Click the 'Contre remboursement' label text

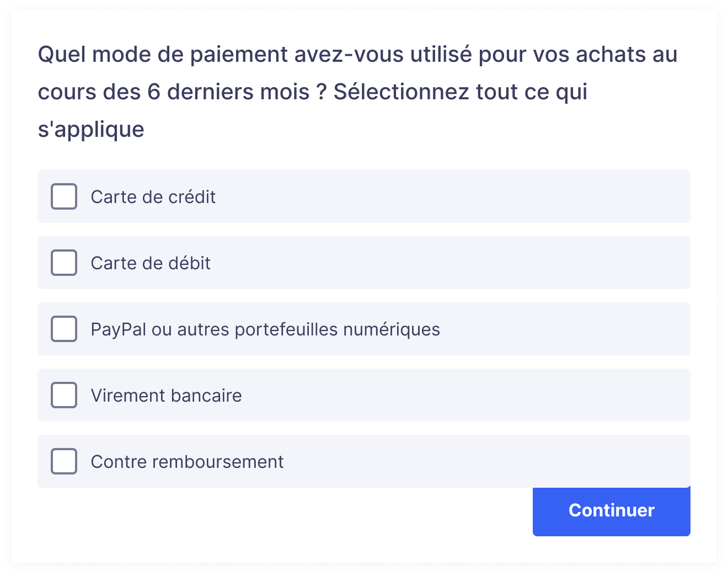(x=187, y=462)
